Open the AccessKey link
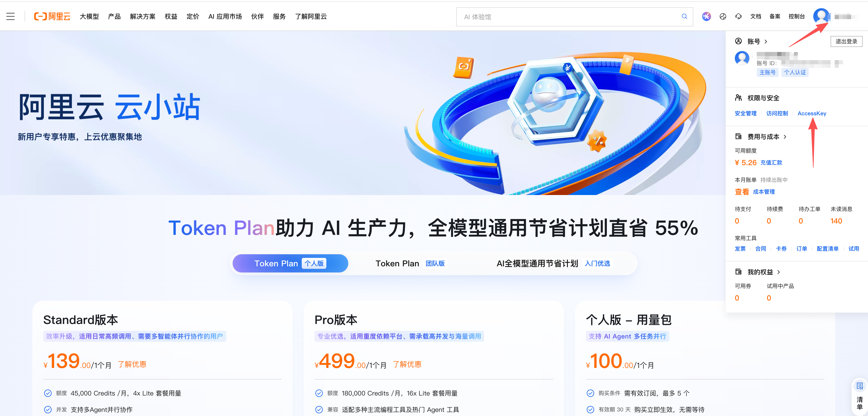Image resolution: width=868 pixels, height=416 pixels. (812, 113)
